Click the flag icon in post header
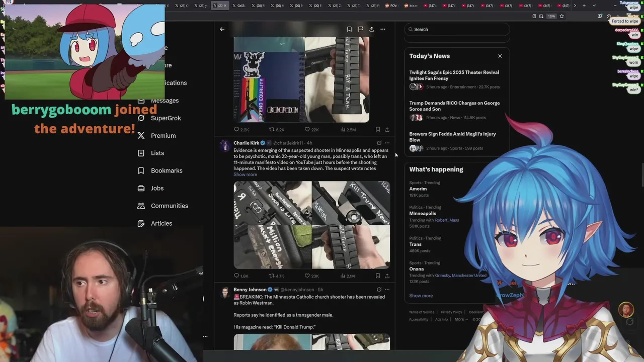The width and height of the screenshot is (644, 362). pos(360,29)
